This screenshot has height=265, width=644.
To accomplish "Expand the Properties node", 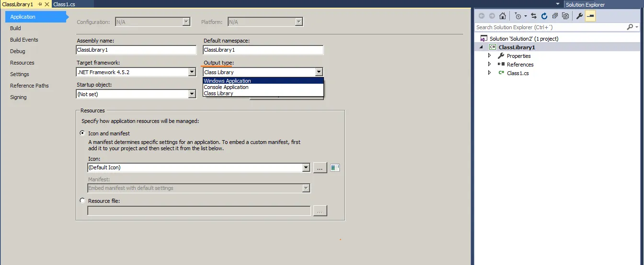I will pos(489,56).
